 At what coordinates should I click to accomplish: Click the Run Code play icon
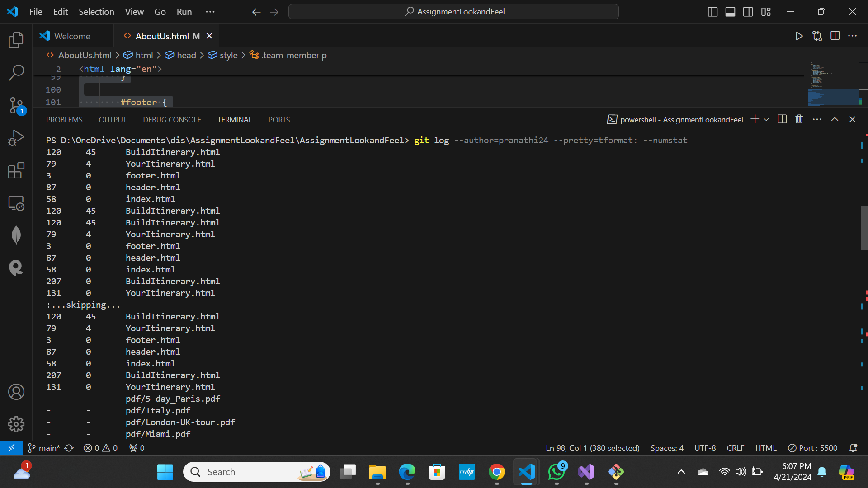pos(799,36)
